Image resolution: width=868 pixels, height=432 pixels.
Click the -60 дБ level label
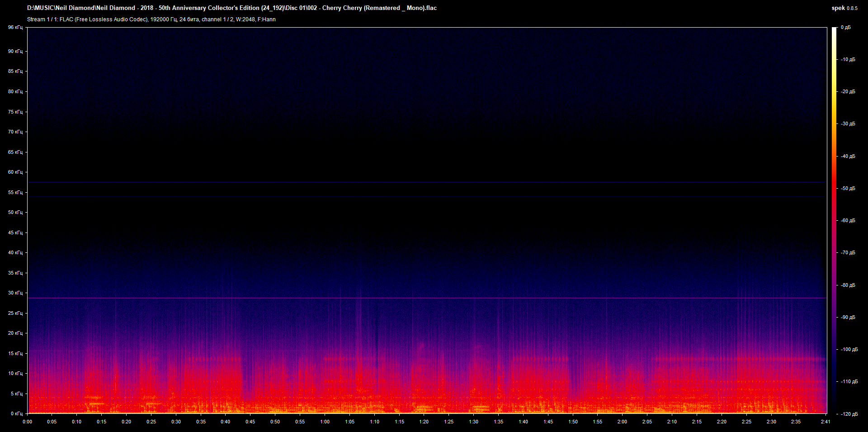click(848, 221)
